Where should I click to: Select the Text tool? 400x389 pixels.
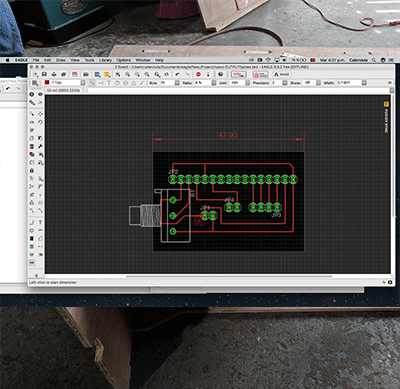(x=40, y=222)
